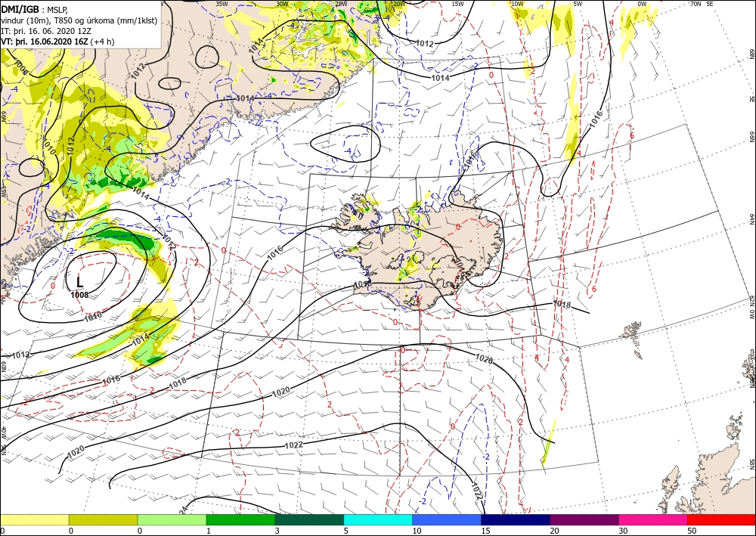This screenshot has width=756, height=536.
Task: Click the olive yellow-green legend swatch
Action: pyautogui.click(x=103, y=519)
